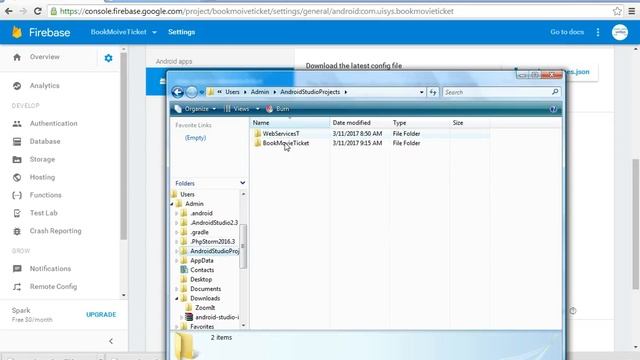640x360 pixels.
Task: Click browser forward arrow
Action: pos(23,11)
